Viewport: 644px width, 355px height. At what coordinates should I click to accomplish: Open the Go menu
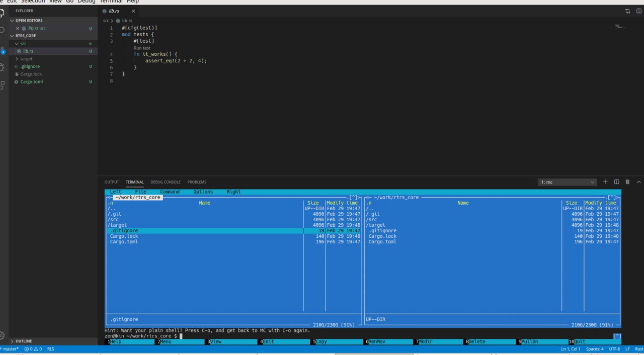69,2
